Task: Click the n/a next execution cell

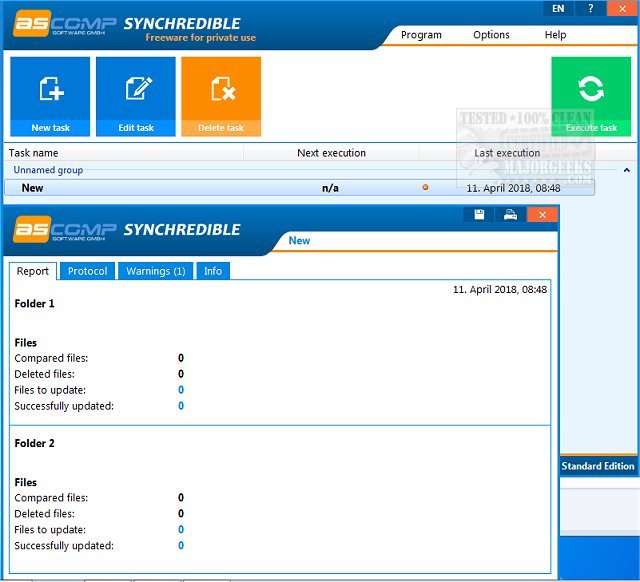Action: [330, 188]
